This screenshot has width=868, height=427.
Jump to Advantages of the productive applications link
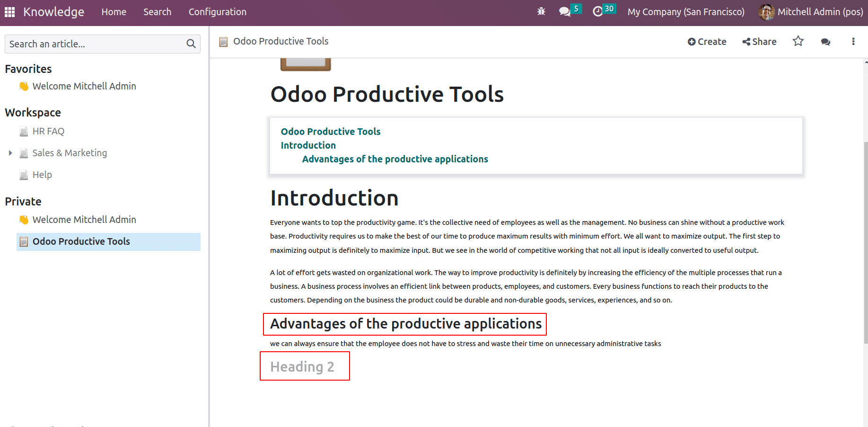(x=395, y=159)
